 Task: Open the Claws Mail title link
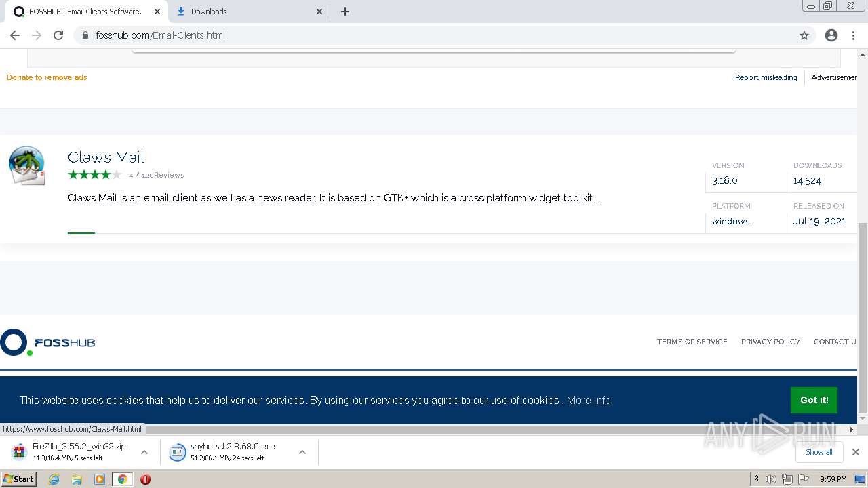tap(106, 157)
